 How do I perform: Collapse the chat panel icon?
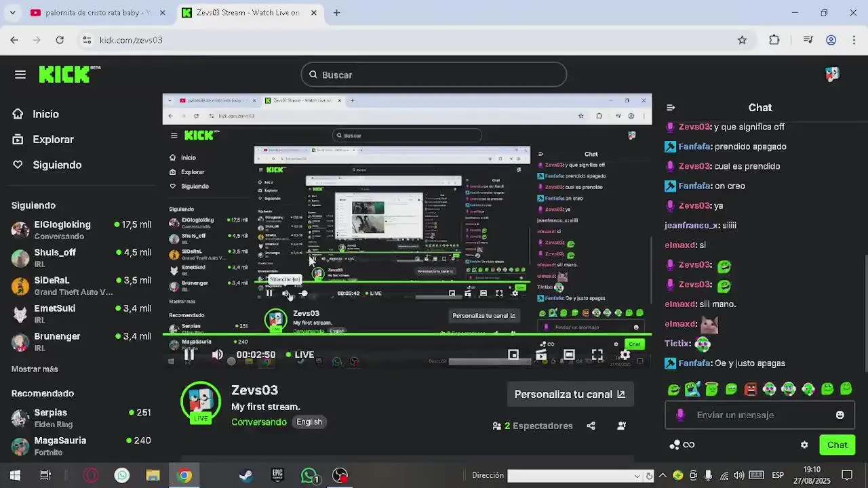(x=671, y=107)
